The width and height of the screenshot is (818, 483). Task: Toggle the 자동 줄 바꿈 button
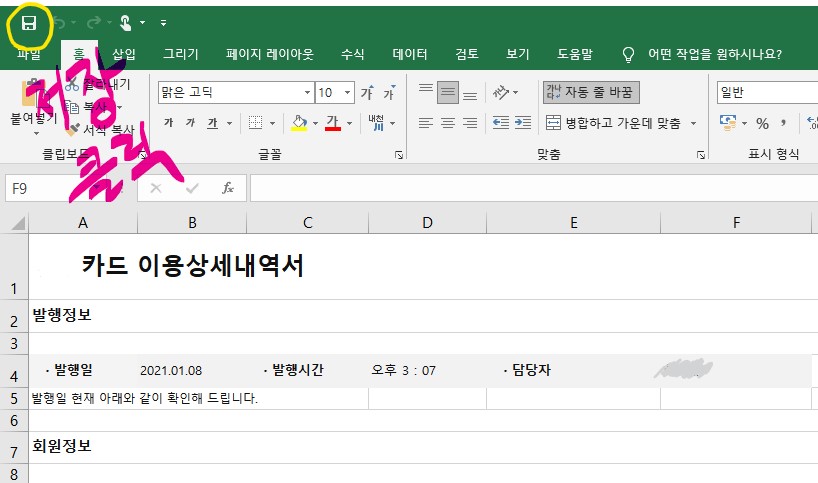591,92
